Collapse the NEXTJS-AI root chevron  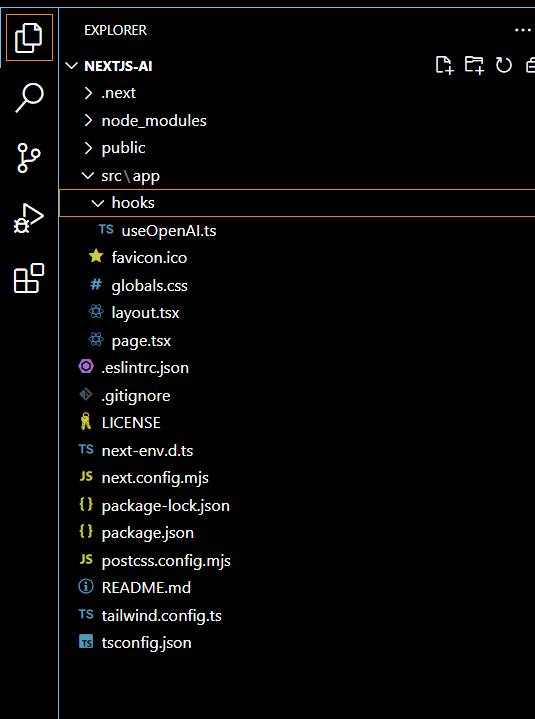click(72, 66)
